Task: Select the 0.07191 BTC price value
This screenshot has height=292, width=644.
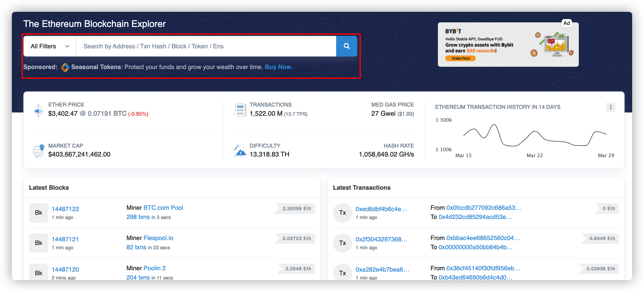Action: [x=107, y=113]
